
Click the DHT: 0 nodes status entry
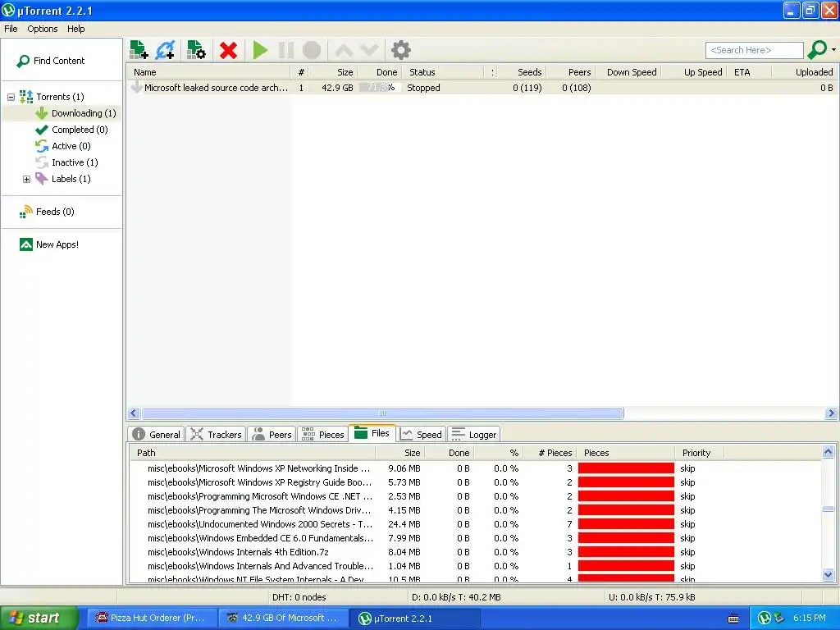(299, 597)
